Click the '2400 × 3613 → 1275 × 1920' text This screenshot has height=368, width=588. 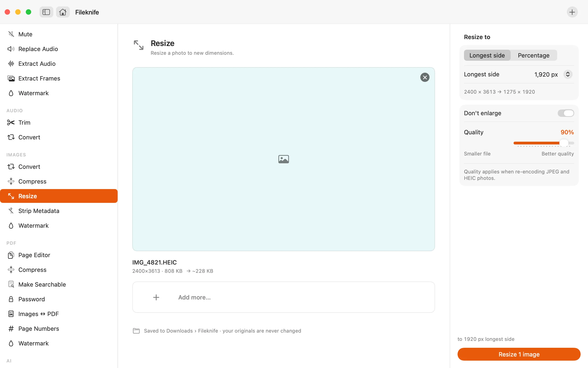(x=499, y=92)
